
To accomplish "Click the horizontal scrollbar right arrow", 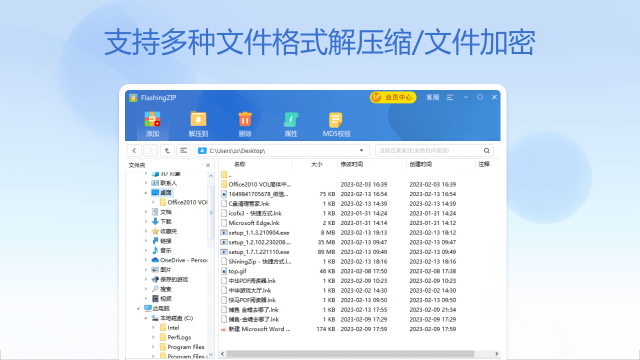I will tap(496, 354).
